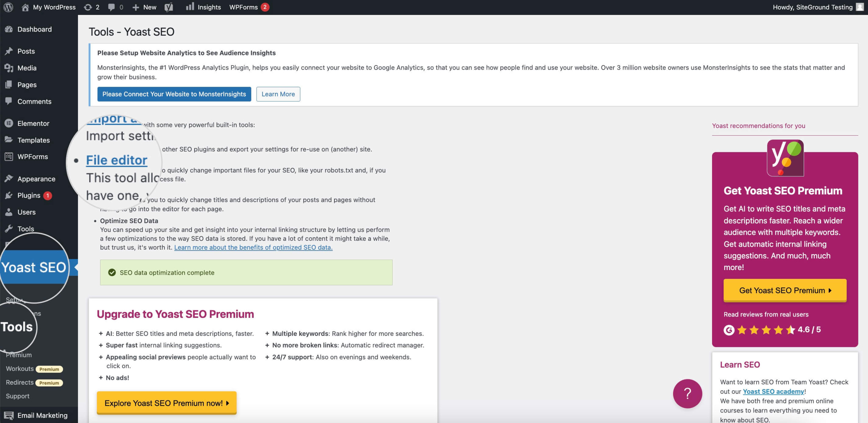Open Yoast Tools submenu item
Image resolution: width=868 pixels, height=423 pixels.
(17, 327)
